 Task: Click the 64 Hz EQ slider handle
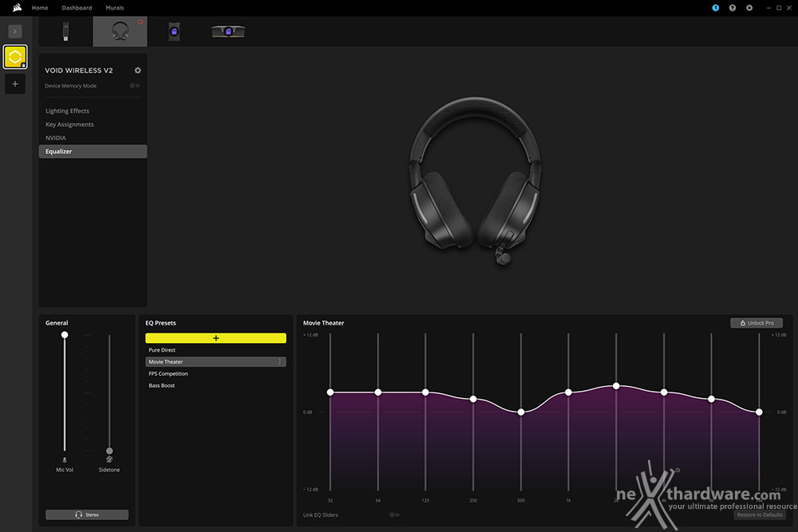(378, 392)
